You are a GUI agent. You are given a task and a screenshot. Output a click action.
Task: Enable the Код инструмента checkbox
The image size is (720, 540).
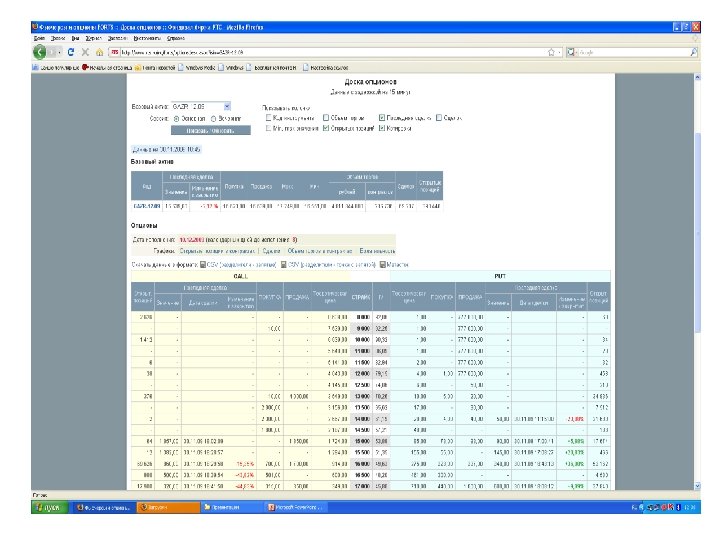[269, 118]
